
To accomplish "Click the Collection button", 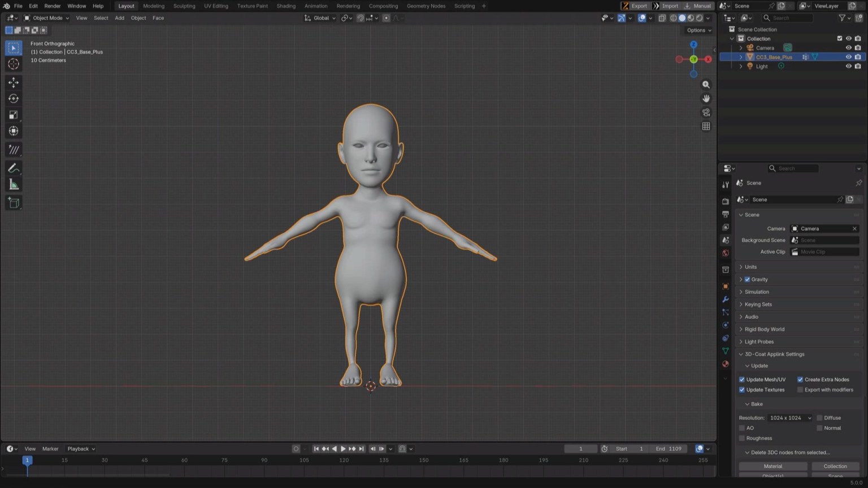I will coord(835,467).
